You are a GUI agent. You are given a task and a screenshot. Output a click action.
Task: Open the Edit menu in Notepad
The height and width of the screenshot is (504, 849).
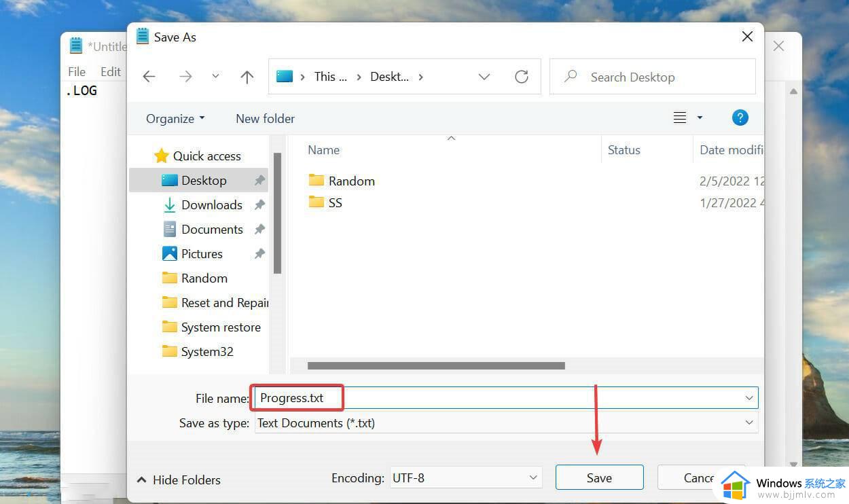point(110,71)
